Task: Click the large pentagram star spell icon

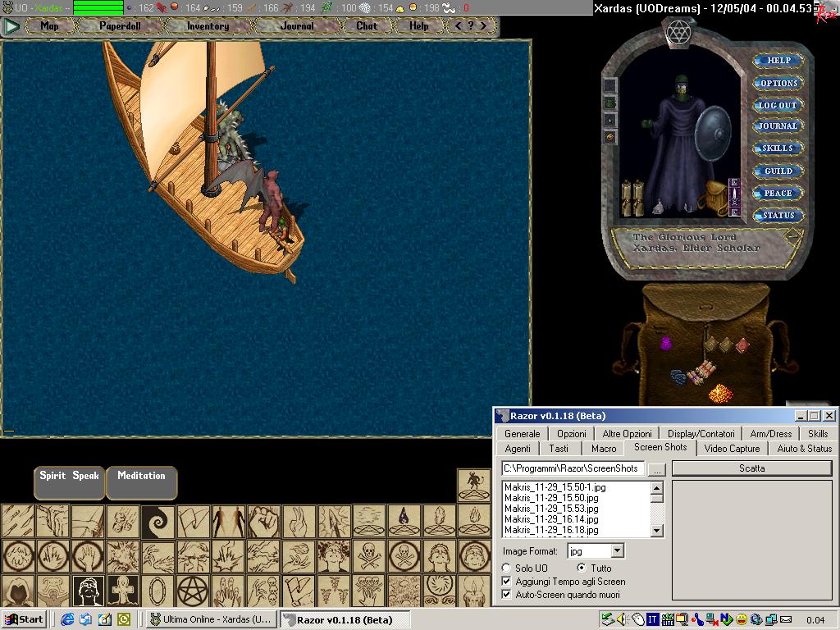Action: 193,591
